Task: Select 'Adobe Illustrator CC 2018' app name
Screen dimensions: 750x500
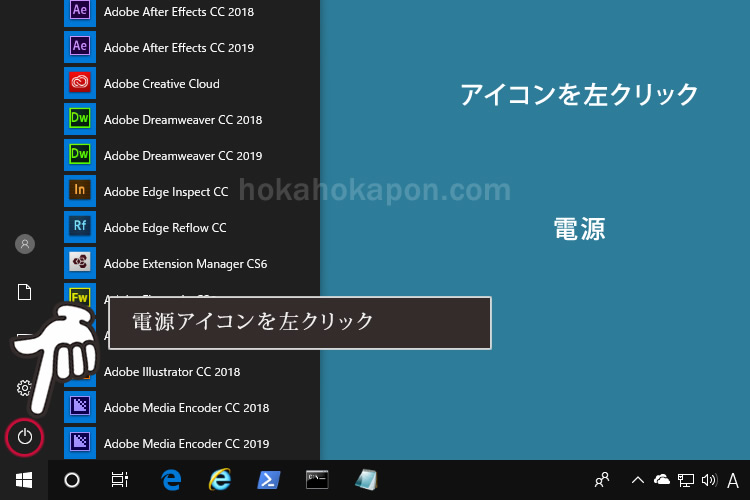Action: click(x=172, y=371)
